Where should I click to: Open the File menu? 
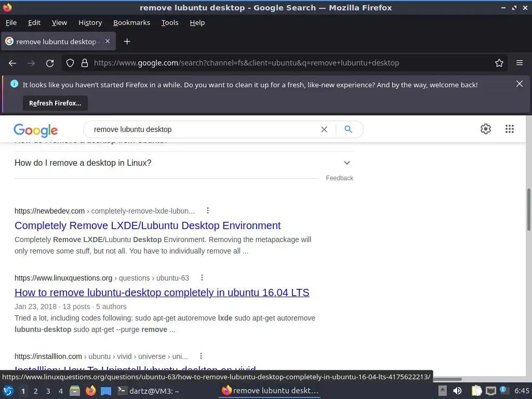click(11, 23)
